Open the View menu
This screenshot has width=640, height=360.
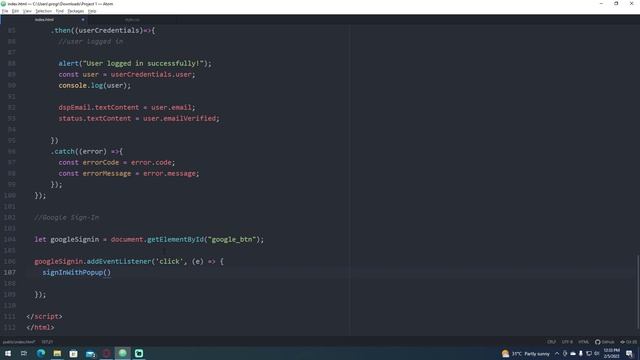coord(27,11)
